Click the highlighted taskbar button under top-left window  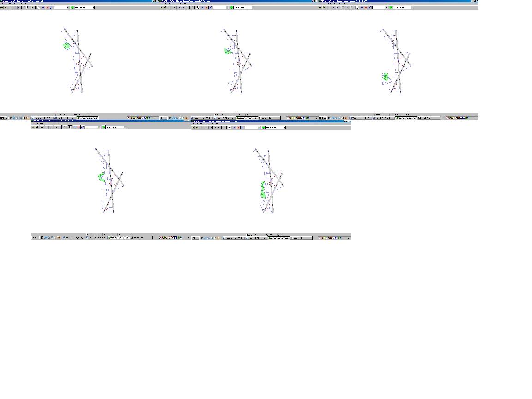88,118
